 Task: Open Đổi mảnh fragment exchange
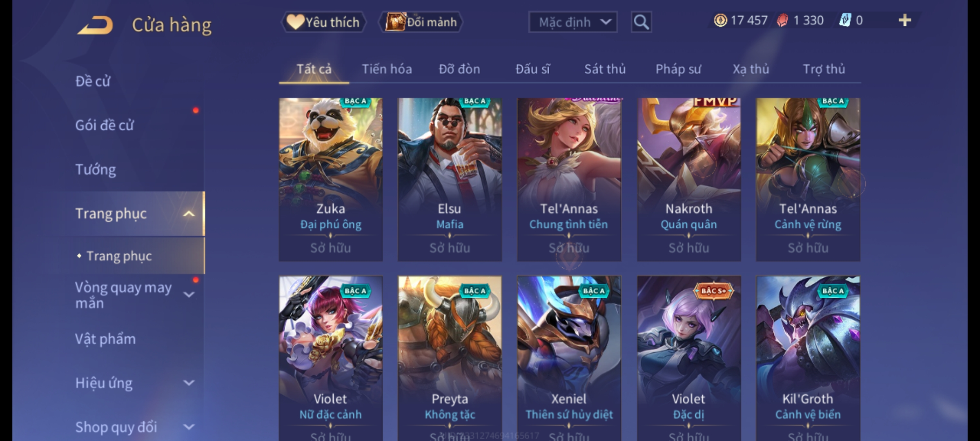coord(421,22)
